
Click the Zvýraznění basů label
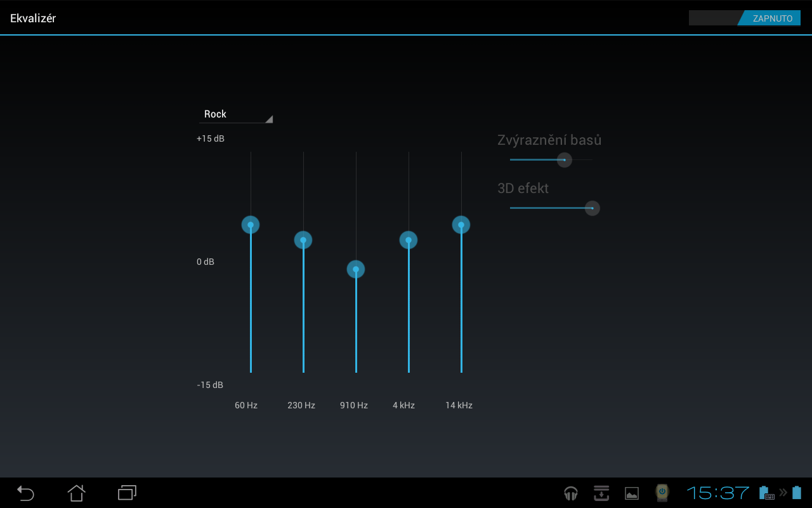click(549, 140)
